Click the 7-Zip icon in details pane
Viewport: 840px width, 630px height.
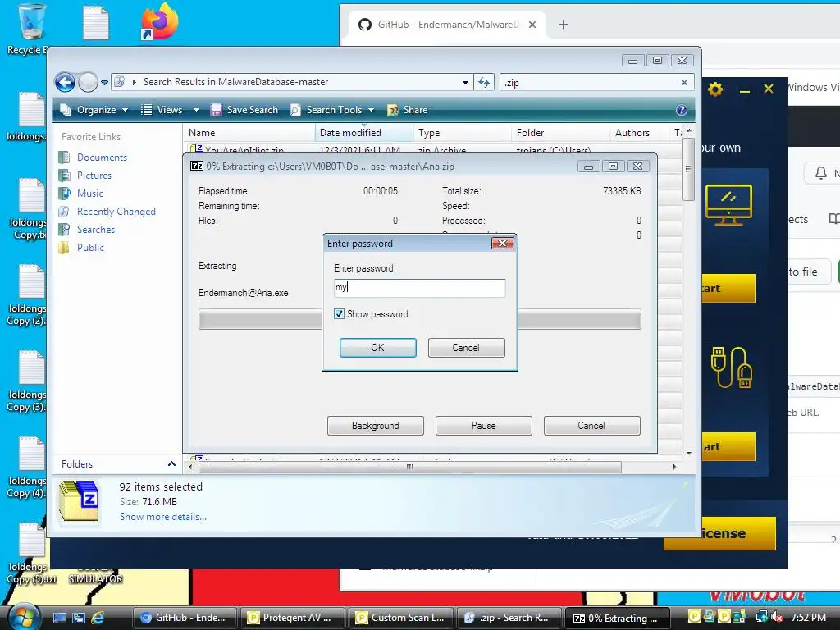[x=80, y=501]
